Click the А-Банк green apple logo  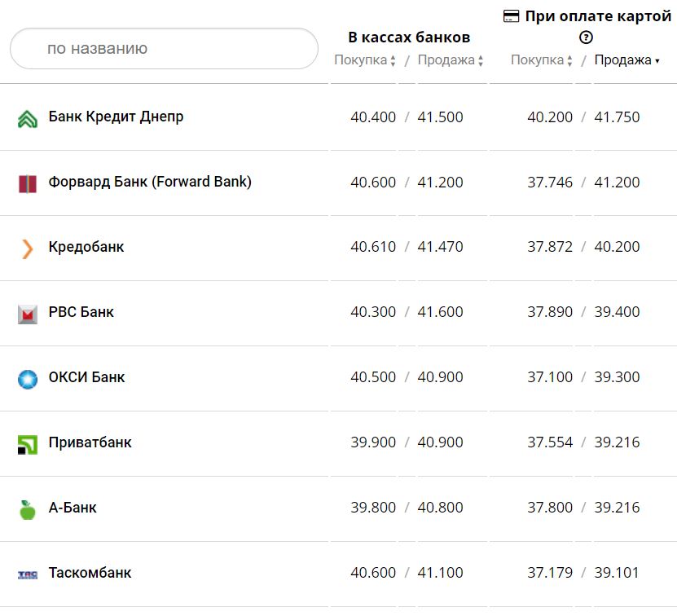[28, 509]
